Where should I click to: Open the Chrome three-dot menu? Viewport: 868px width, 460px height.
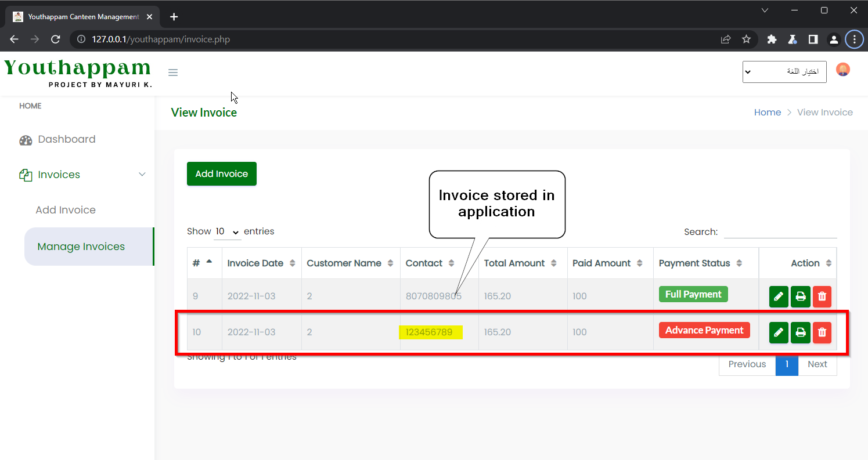pos(854,39)
